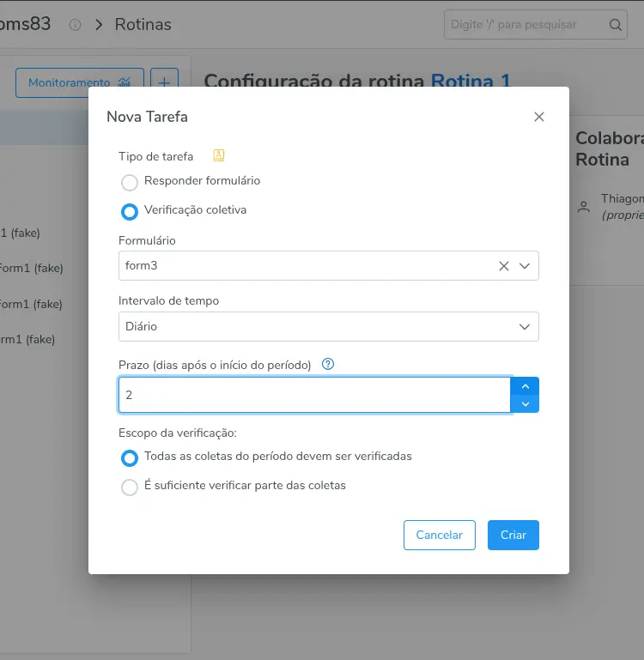Click the form3 value in Formulário
This screenshot has width=644, height=660.
pyautogui.click(x=141, y=265)
